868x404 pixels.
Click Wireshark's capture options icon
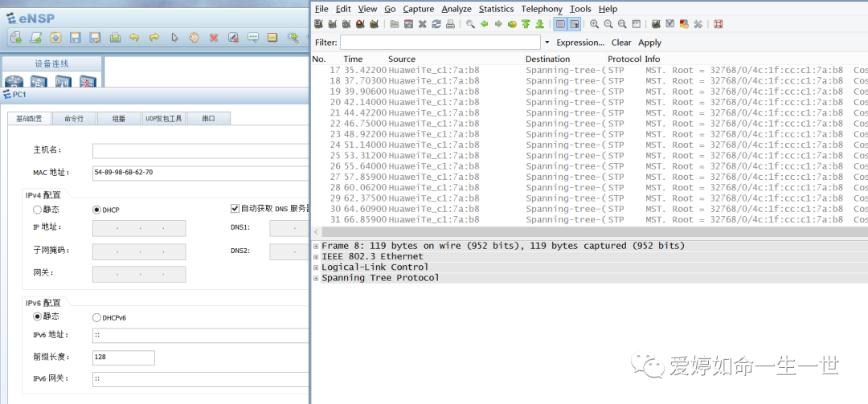coord(332,24)
